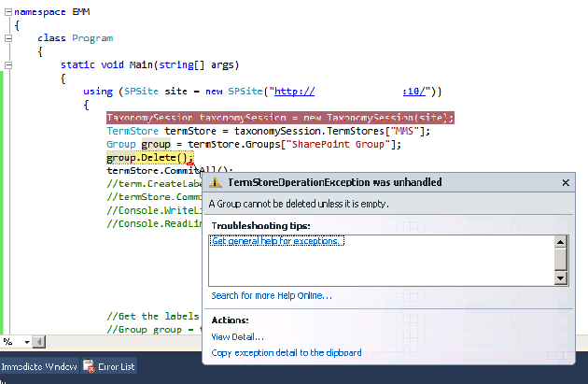Click the '//Console.ReadLin' commented line
This screenshot has height=384, width=588.
click(x=154, y=223)
